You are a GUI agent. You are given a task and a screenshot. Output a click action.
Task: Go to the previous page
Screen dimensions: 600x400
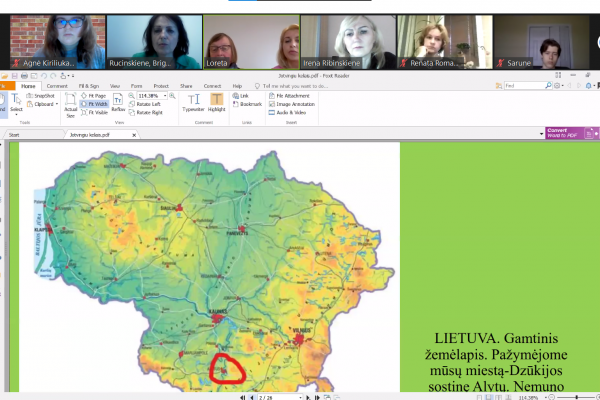[x=251, y=398]
